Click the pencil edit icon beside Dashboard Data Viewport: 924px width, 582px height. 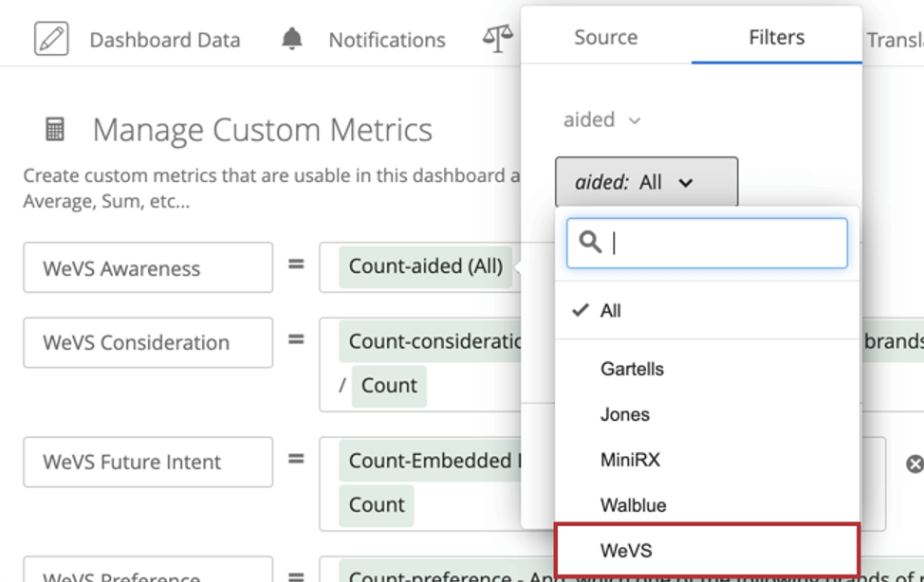[53, 39]
